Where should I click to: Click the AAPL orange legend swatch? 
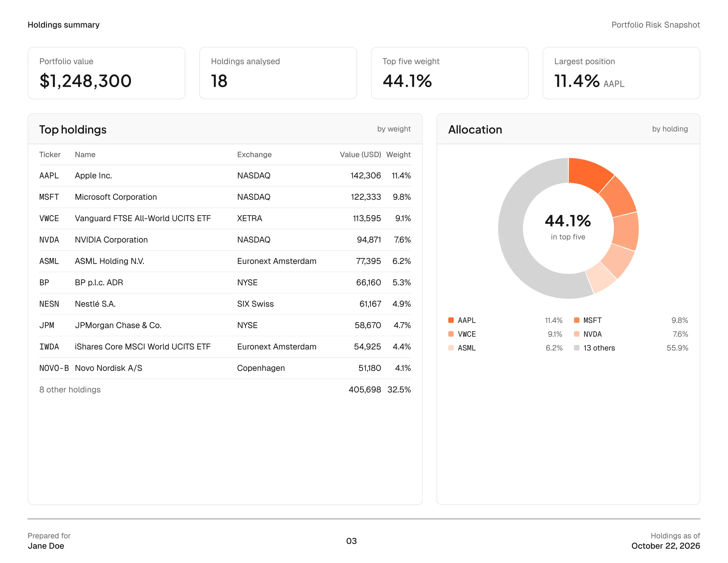pyautogui.click(x=451, y=320)
